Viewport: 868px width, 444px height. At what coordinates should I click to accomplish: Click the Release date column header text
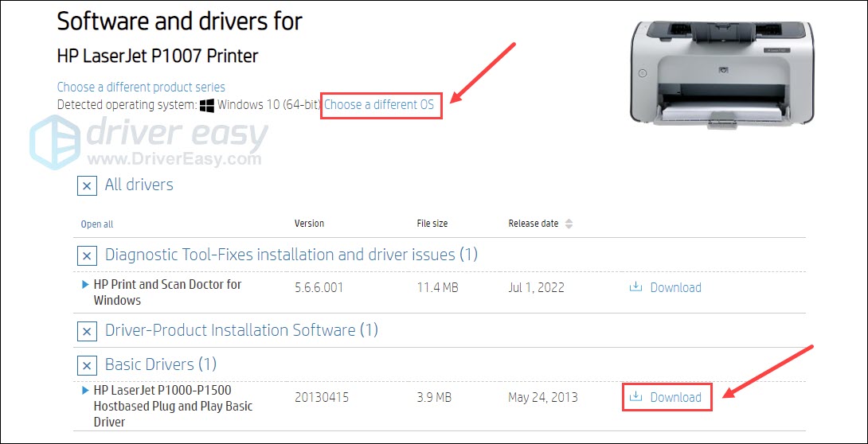tap(534, 224)
